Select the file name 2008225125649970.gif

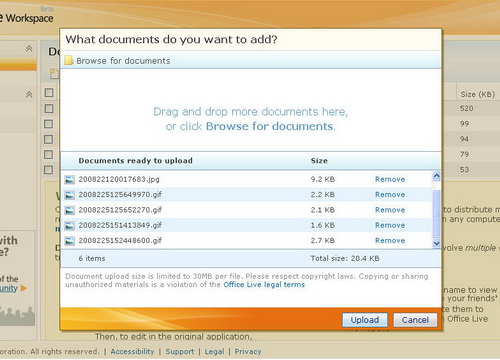[120, 195]
